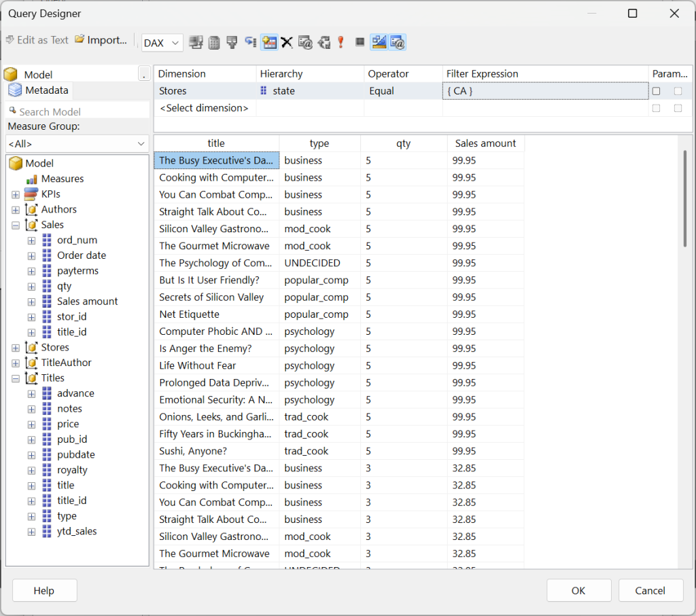The width and height of the screenshot is (696, 616).
Task: Collapse the Sales node in tree
Action: (x=16, y=225)
